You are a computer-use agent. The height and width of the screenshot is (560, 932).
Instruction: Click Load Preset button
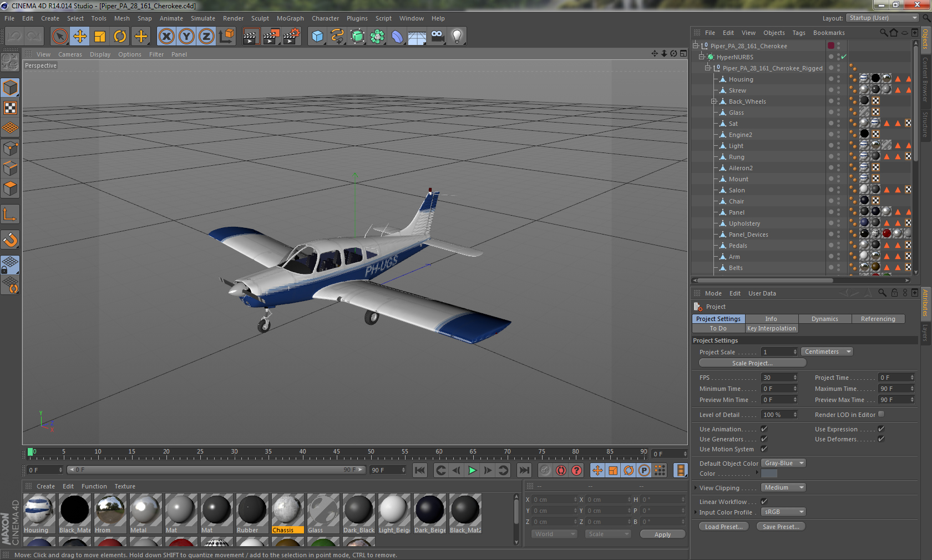[x=723, y=527]
